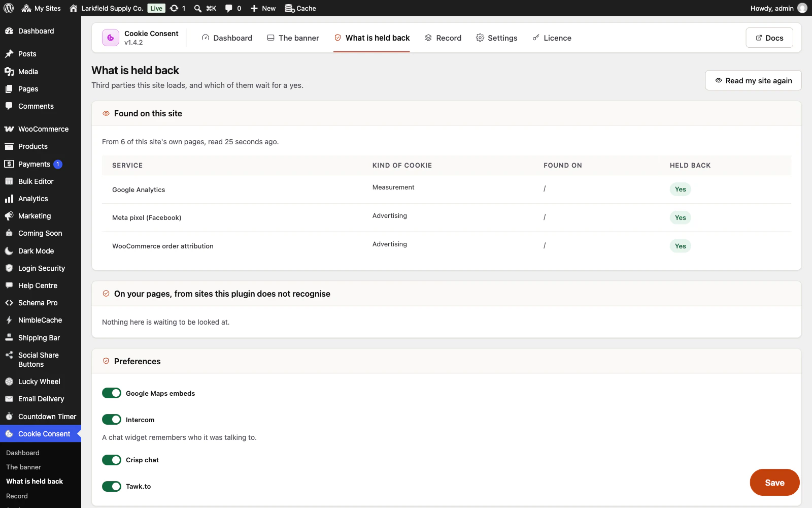This screenshot has width=812, height=508.
Task: Click the Posts pin icon
Action: click(9, 54)
